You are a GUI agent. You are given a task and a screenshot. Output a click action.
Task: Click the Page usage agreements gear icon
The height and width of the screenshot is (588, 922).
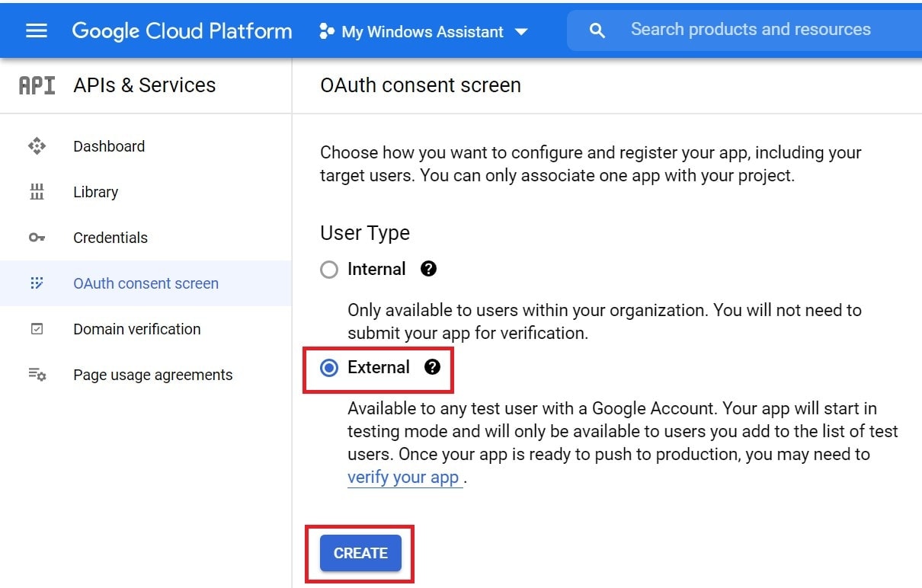[x=37, y=375]
